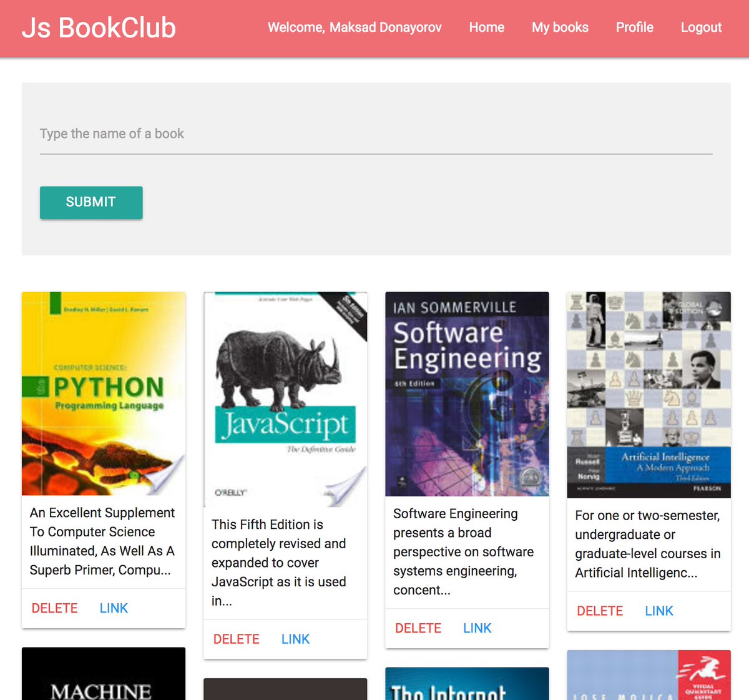749x700 pixels.
Task: Select the Software Engineering book cover
Action: tap(467, 394)
